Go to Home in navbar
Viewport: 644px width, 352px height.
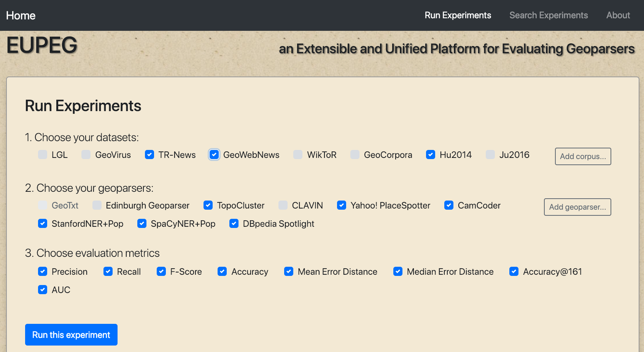pyautogui.click(x=21, y=16)
